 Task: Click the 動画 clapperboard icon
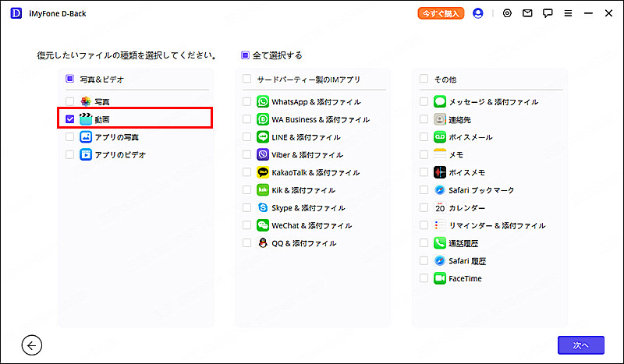coord(86,119)
